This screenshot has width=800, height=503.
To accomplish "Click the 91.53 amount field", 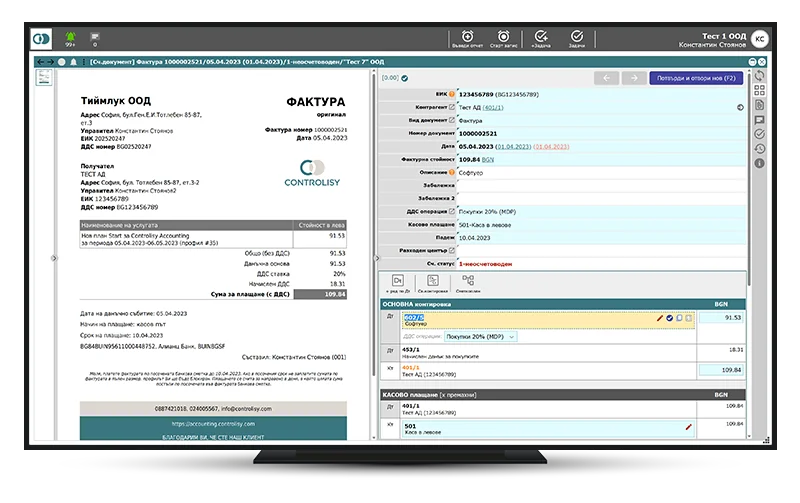I will coord(721,318).
